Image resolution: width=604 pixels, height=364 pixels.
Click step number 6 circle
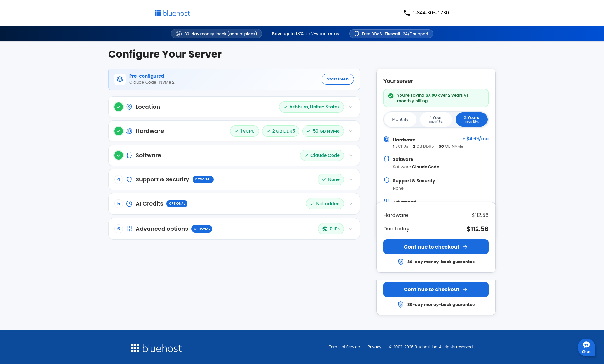[119, 229]
